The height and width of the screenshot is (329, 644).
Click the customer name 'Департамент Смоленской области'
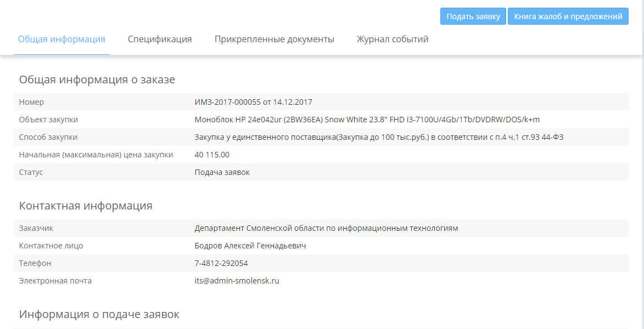(x=326, y=228)
